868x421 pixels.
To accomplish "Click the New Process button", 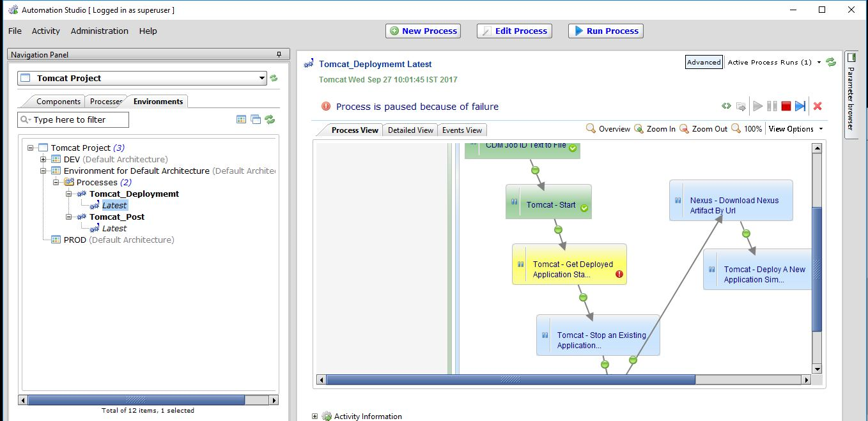I will pyautogui.click(x=423, y=31).
